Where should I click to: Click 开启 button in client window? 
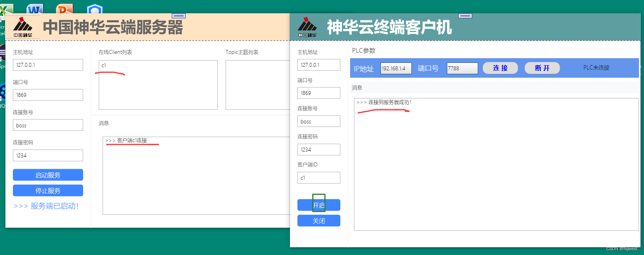(x=319, y=205)
